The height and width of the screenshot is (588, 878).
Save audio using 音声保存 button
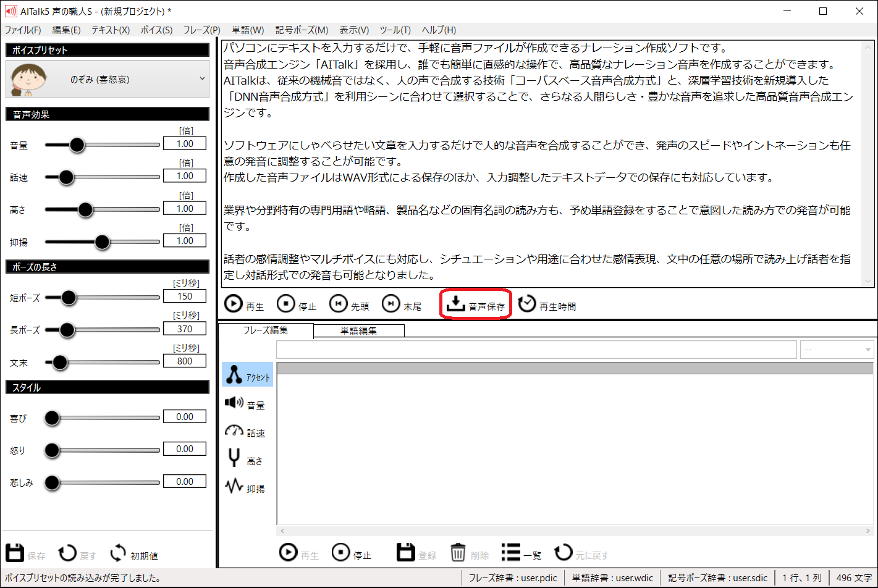tap(476, 304)
